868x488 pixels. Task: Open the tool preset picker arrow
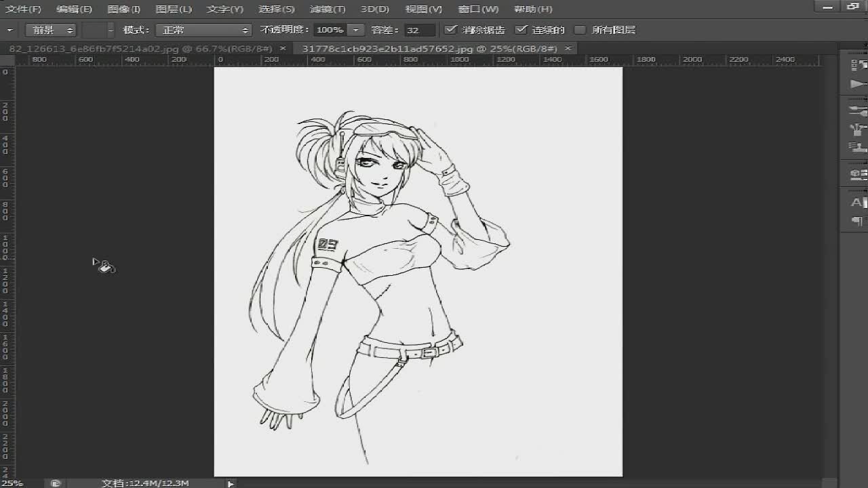coord(9,30)
